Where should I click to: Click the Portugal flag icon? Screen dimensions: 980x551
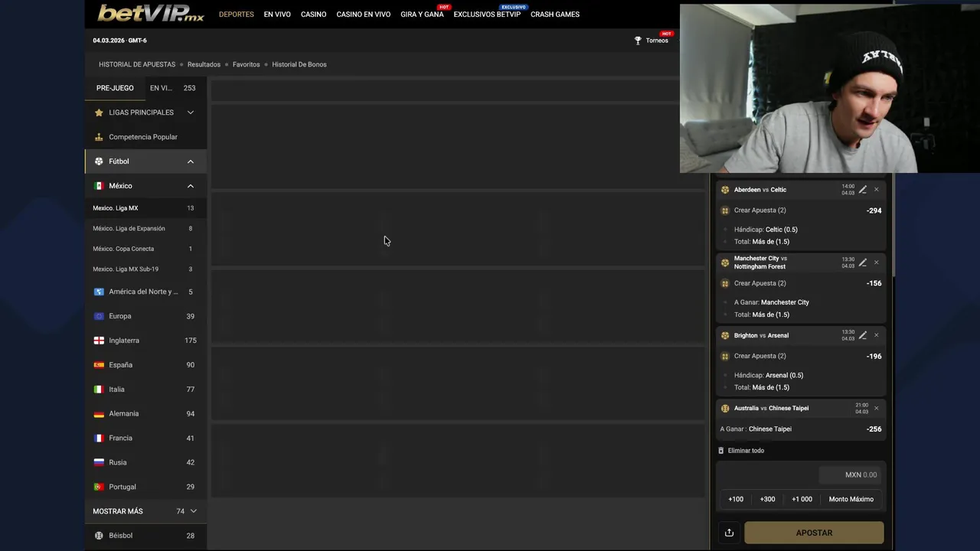(99, 487)
